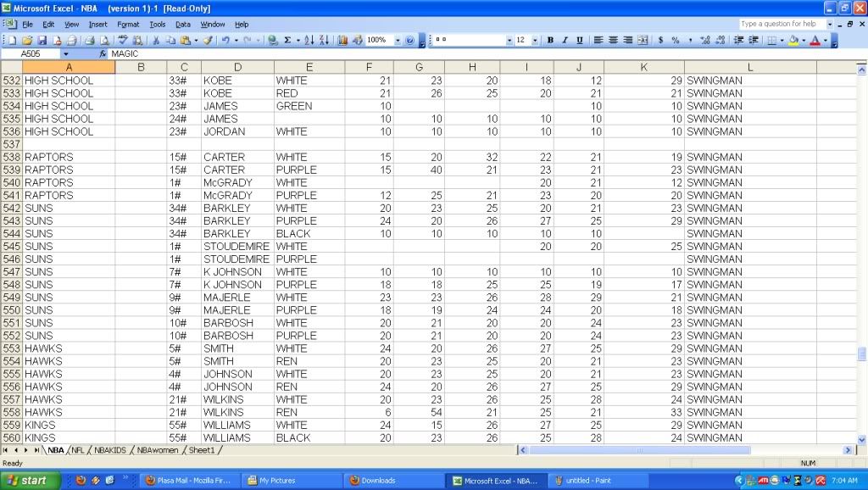Open the font name dropdown
Viewport: 868px width, 490px height.
[509, 41]
